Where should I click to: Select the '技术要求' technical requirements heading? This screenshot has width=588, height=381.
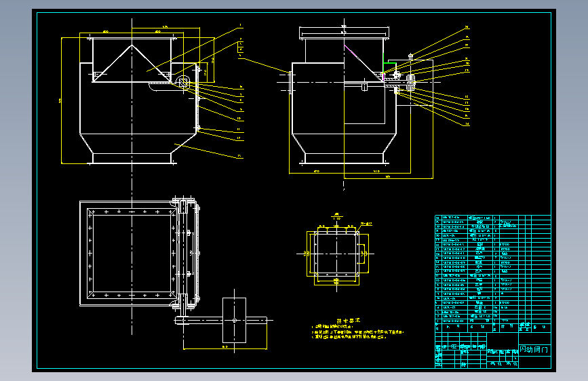(x=349, y=321)
